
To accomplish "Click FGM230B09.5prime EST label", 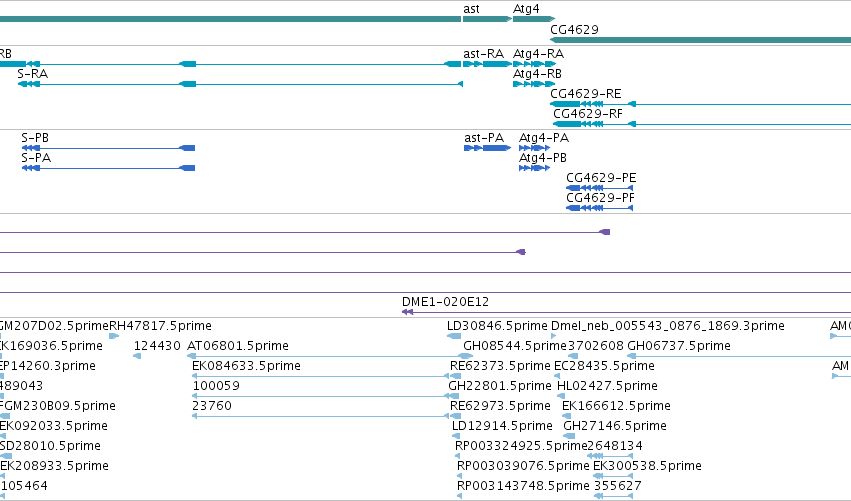I will click(x=58, y=406).
